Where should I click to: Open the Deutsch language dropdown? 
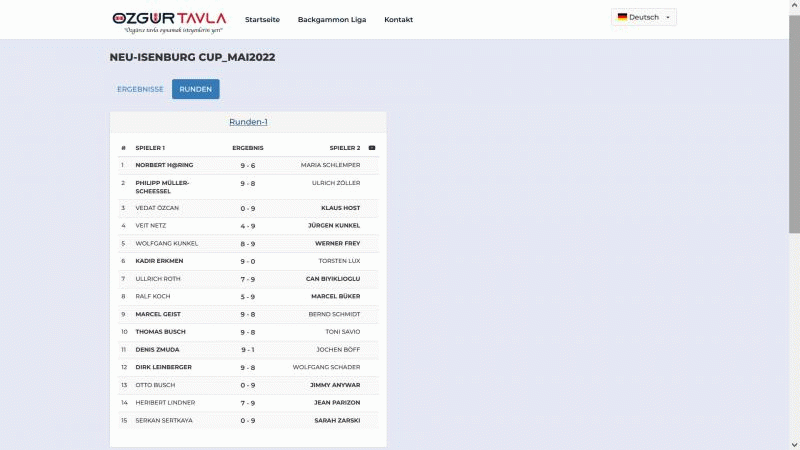[x=644, y=17]
